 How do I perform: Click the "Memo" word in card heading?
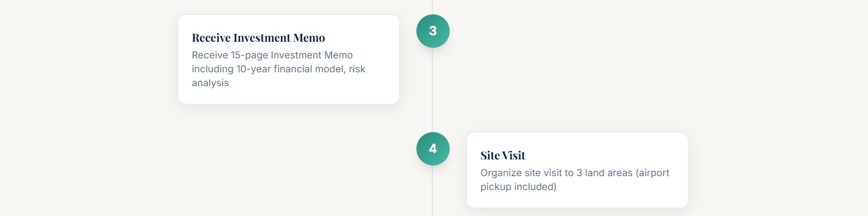point(309,38)
